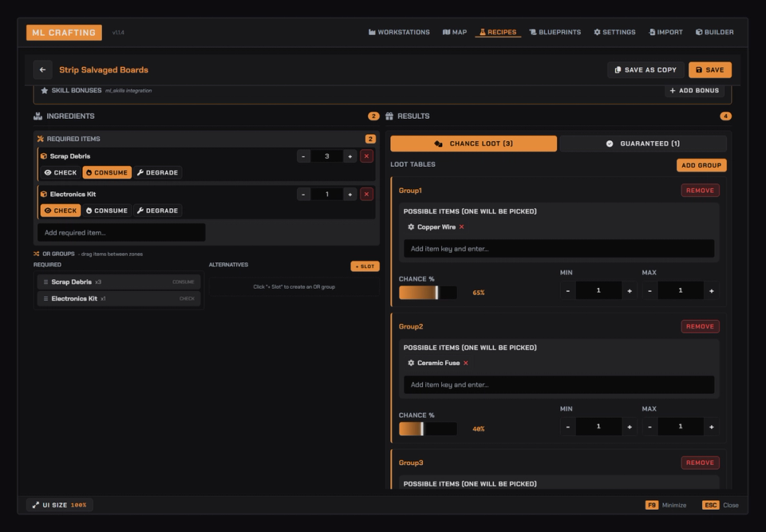This screenshot has width=766, height=532.
Task: Focus Group2 Add item key field
Action: [x=559, y=385]
